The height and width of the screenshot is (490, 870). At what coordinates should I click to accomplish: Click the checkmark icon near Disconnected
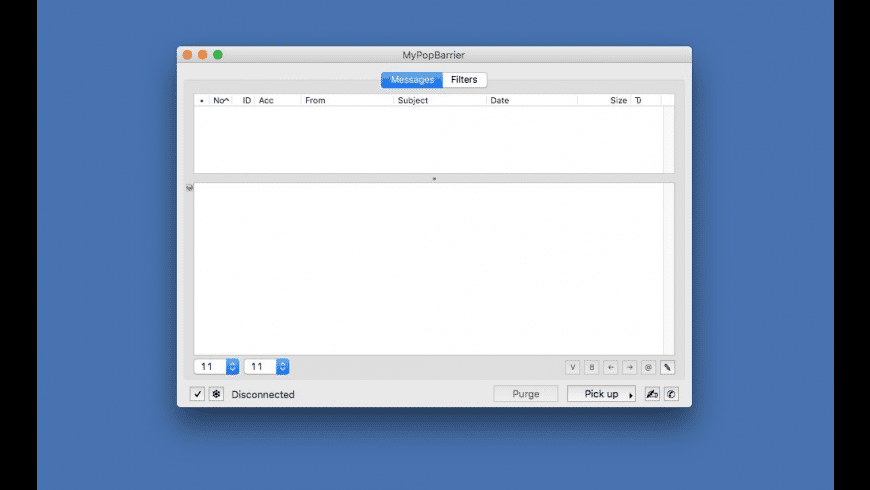click(197, 394)
